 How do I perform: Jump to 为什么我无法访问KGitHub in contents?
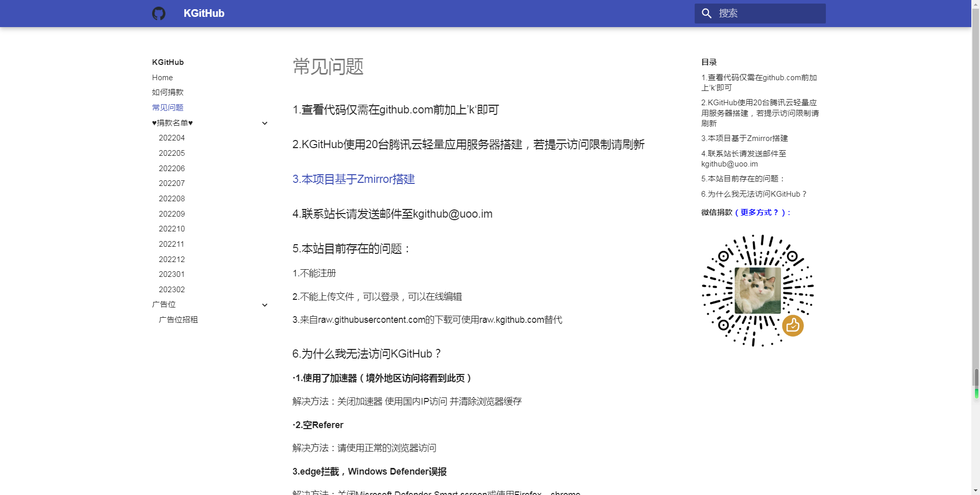tap(753, 194)
